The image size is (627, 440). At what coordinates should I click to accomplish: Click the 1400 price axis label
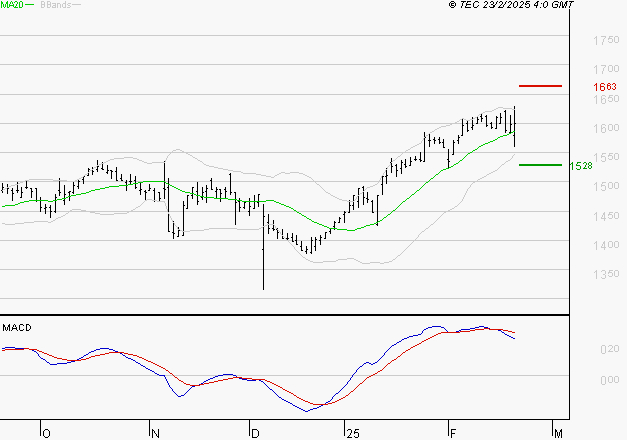point(606,245)
